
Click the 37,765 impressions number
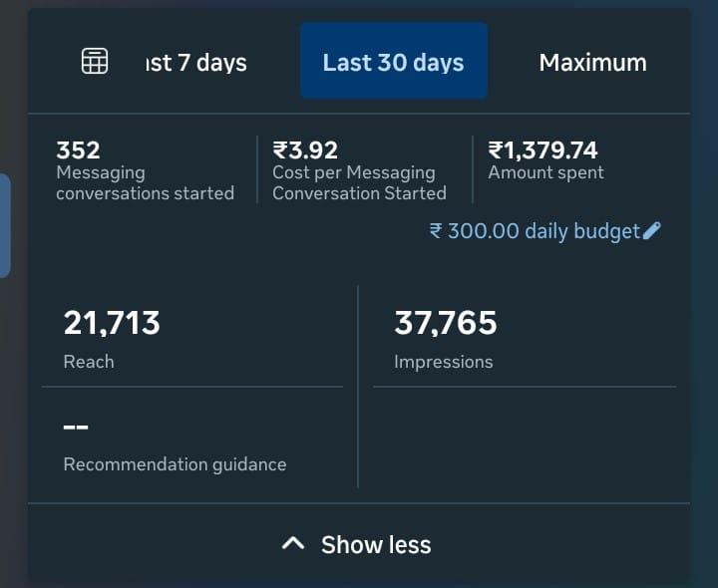[445, 323]
